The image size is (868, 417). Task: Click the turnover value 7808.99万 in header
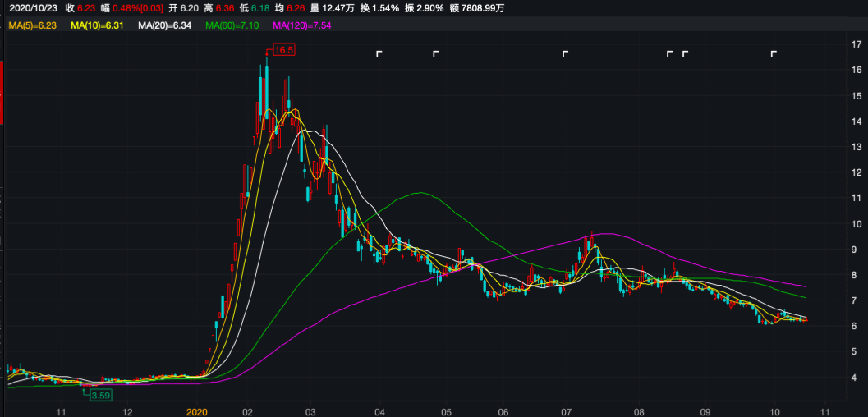(x=483, y=7)
